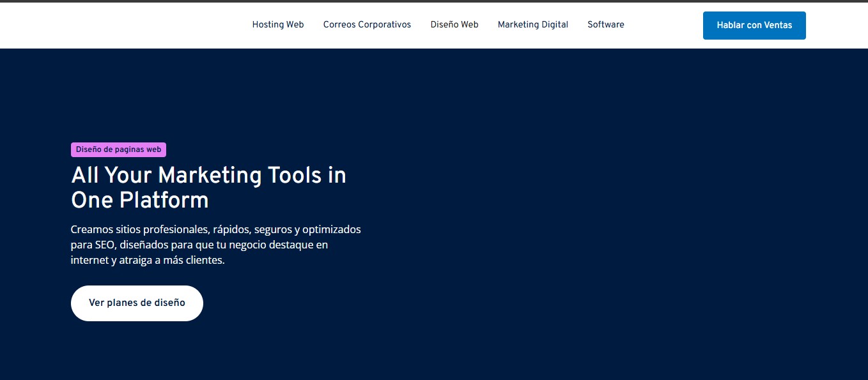The width and height of the screenshot is (868, 380).
Task: Select Correos Corporativos in the navigation bar
Action: [x=367, y=25]
